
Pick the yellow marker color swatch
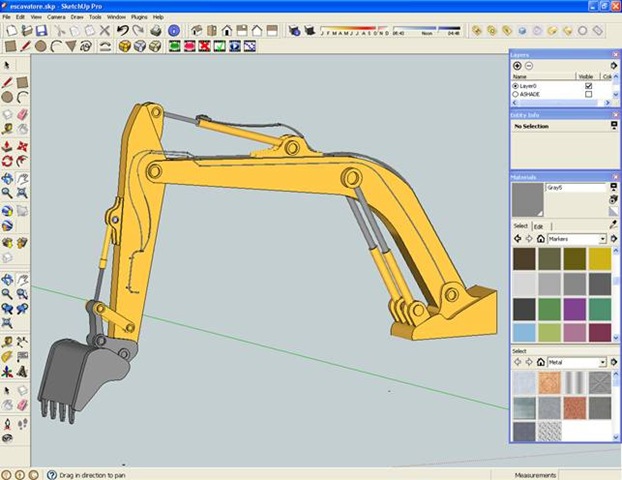(599, 258)
